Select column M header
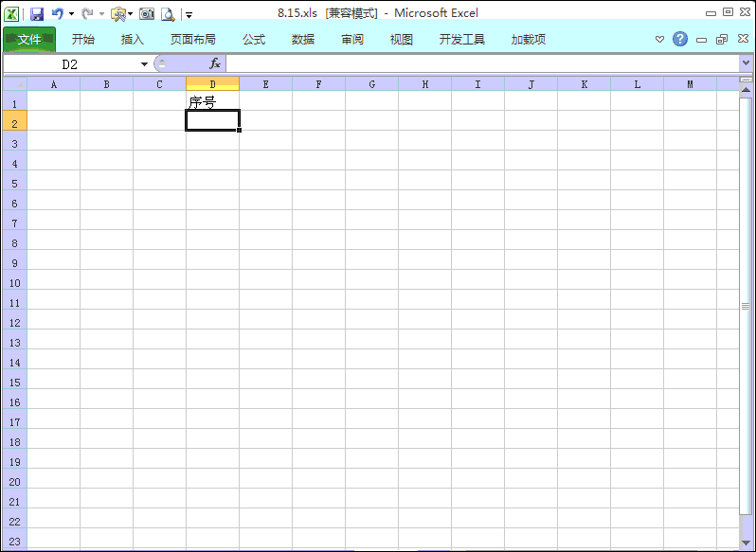Image resolution: width=756 pixels, height=552 pixels. (x=690, y=84)
